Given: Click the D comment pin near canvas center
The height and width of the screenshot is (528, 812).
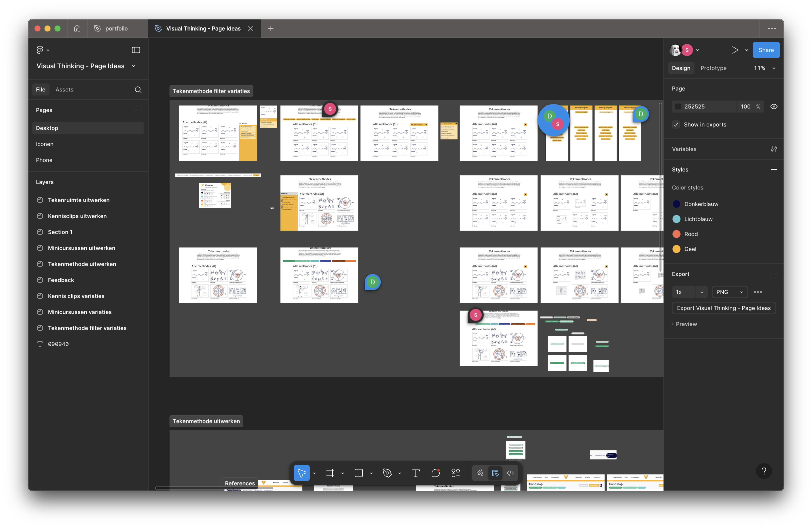Looking at the screenshot, I should [372, 282].
